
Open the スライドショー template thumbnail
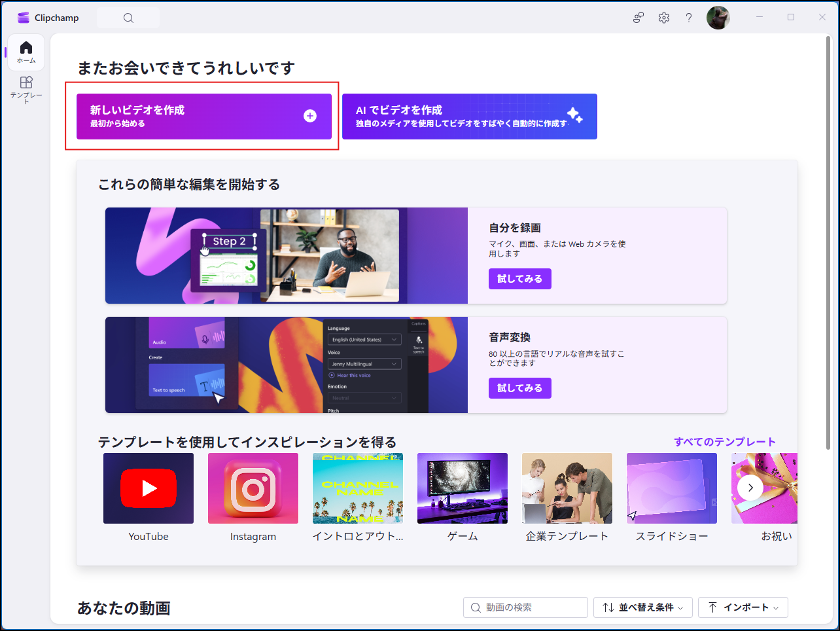672,488
